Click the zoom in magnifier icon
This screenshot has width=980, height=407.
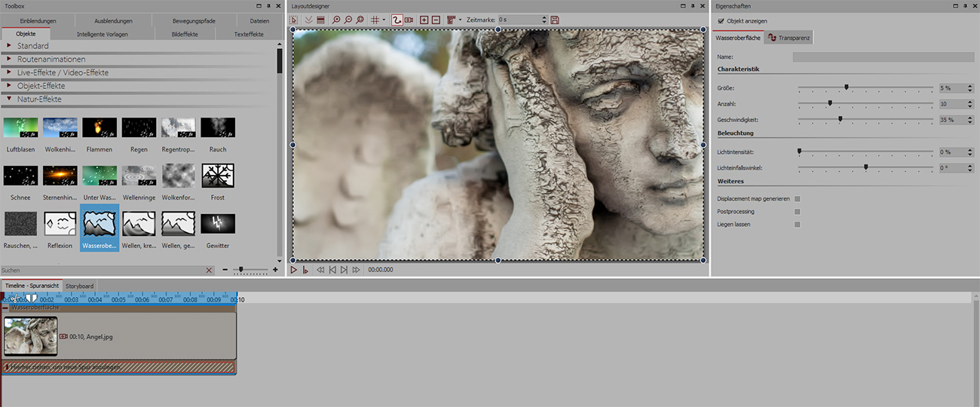pyautogui.click(x=335, y=20)
